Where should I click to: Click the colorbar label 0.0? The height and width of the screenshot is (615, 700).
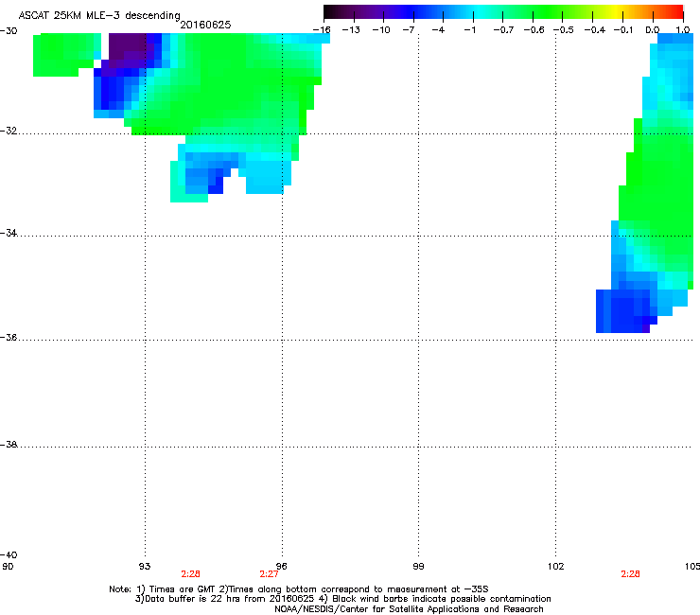[653, 30]
